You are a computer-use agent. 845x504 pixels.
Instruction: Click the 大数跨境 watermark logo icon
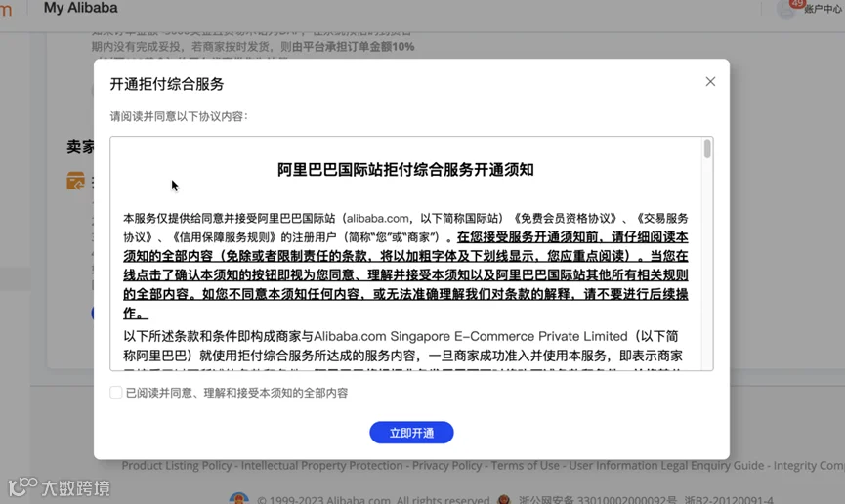23,486
